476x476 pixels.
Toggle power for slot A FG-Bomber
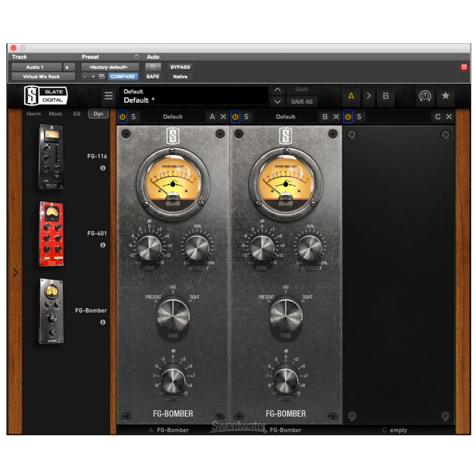pyautogui.click(x=122, y=116)
